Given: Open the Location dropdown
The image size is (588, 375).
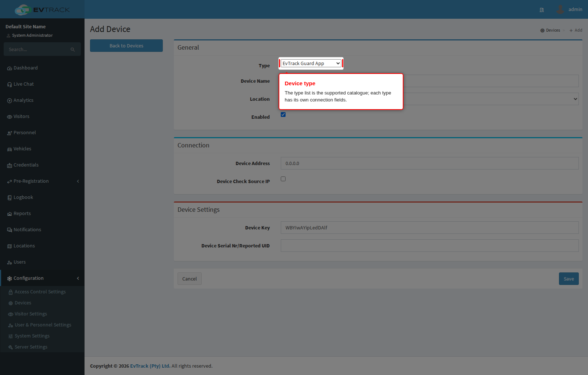Looking at the screenshot, I should (430, 99).
